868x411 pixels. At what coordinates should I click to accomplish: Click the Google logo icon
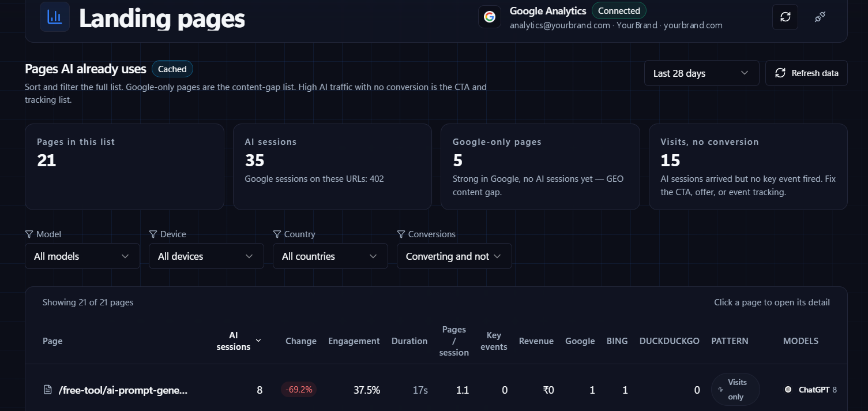pyautogui.click(x=490, y=17)
